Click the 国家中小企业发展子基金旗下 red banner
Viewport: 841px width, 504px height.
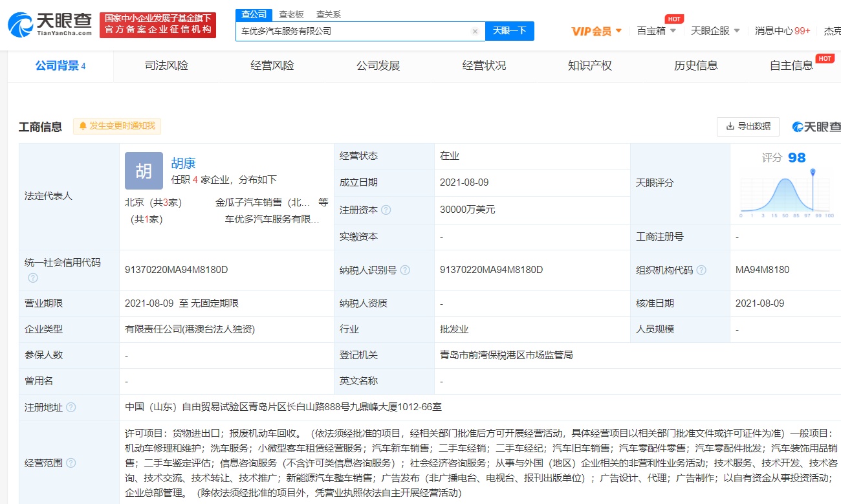pos(158,25)
